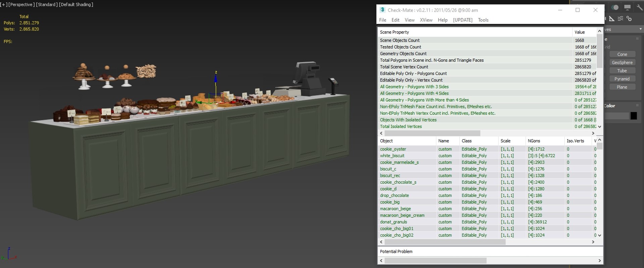Open the File menu in Check-Mate
Viewport: 644px width, 268px height.
tap(383, 20)
